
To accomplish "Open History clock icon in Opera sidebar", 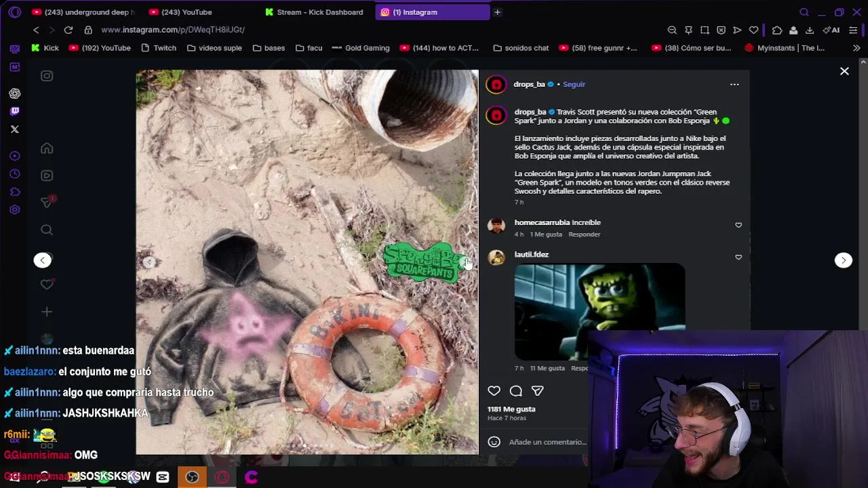I will point(15,174).
